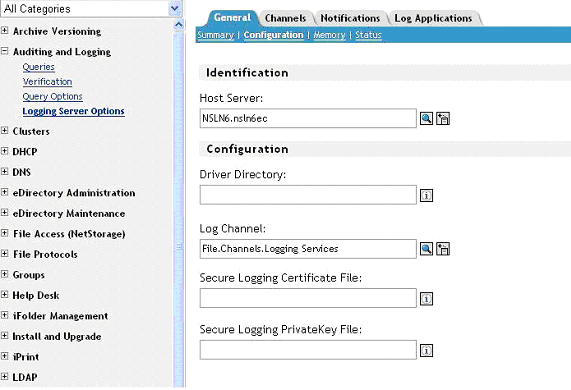Click the eDirectory Administration label
Image resolution: width=571 pixels, height=390 pixels.
tap(74, 193)
